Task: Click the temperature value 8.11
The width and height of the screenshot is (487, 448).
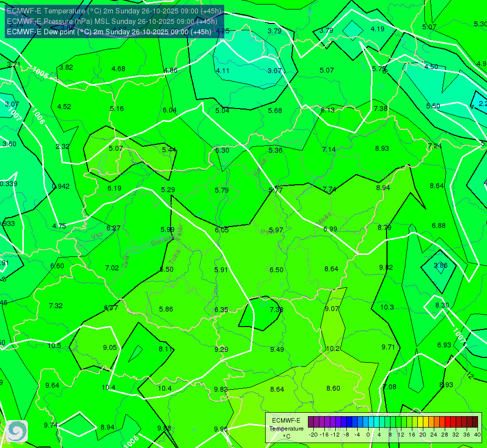Action: coord(166,349)
